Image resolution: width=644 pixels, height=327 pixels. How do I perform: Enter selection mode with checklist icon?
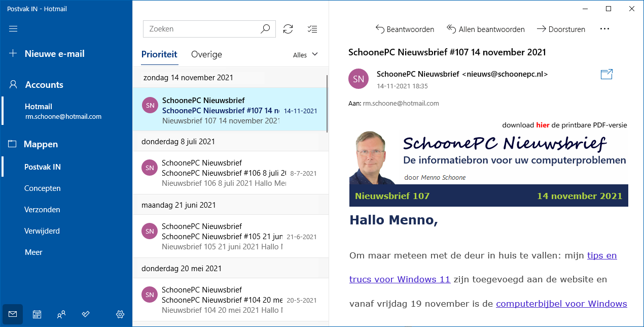(313, 29)
